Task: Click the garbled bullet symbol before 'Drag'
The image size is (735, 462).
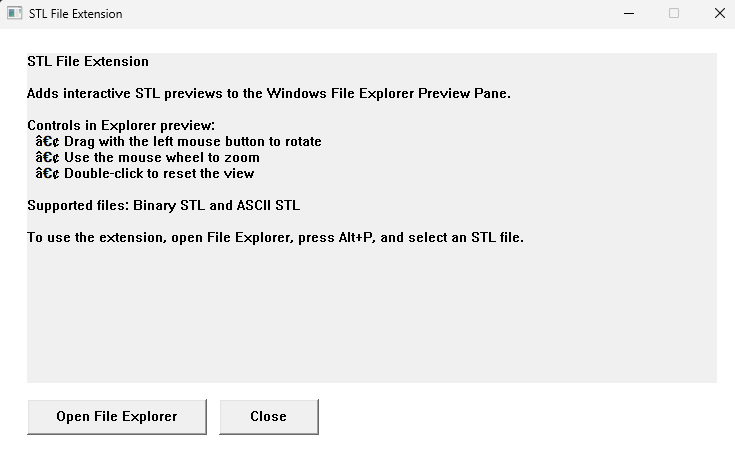Action: click(x=47, y=142)
